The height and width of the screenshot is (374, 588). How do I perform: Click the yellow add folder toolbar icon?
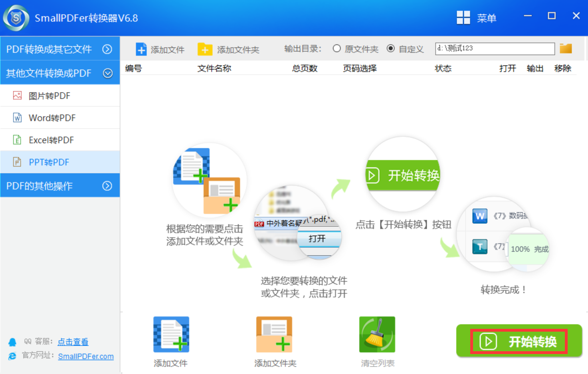click(205, 49)
